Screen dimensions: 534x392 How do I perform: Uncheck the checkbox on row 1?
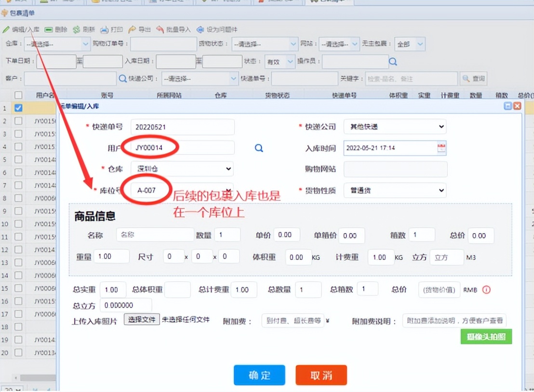click(18, 108)
